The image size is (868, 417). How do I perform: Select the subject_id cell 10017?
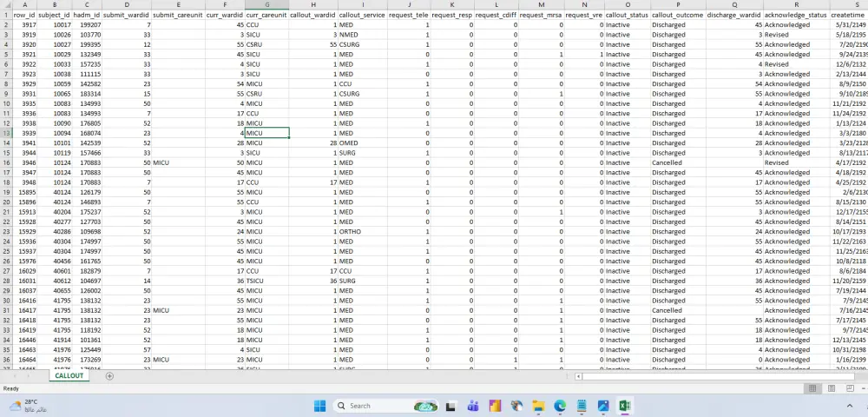coord(55,25)
